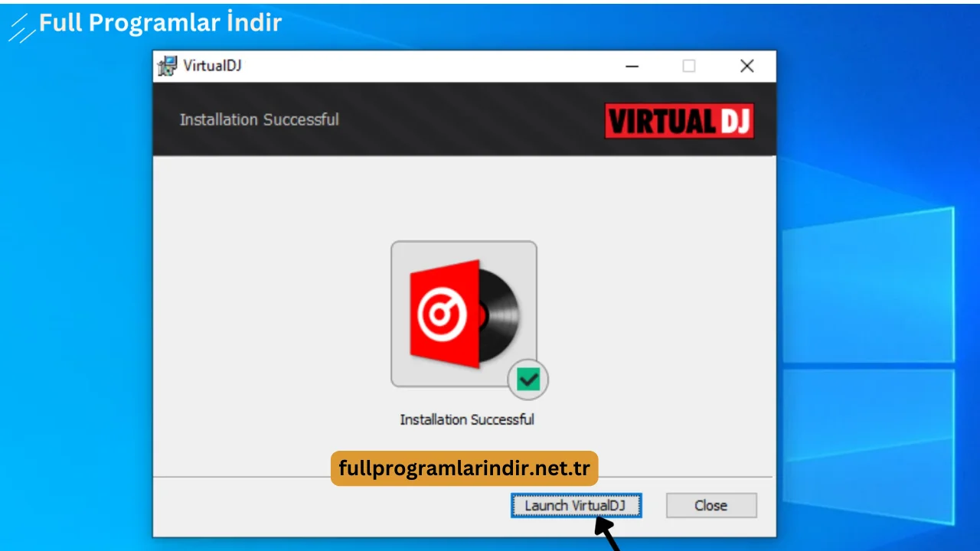
Task: Close the VirtualDJ window with X
Action: (x=746, y=67)
